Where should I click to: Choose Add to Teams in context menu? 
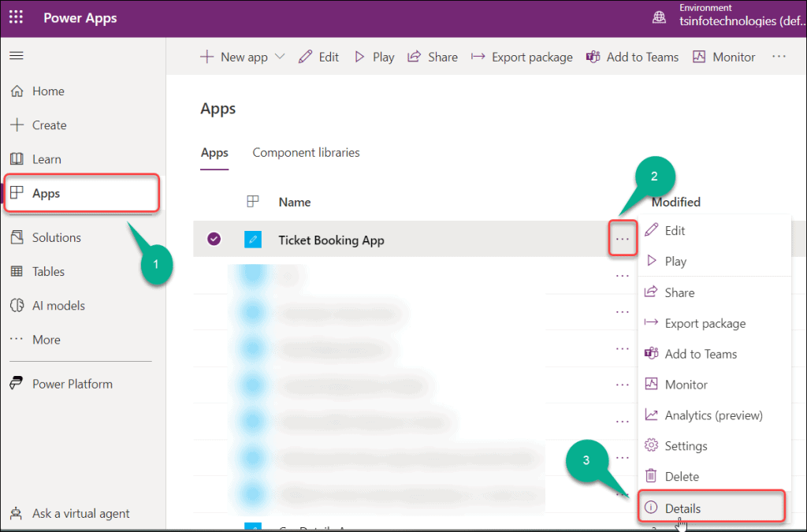(x=714, y=354)
